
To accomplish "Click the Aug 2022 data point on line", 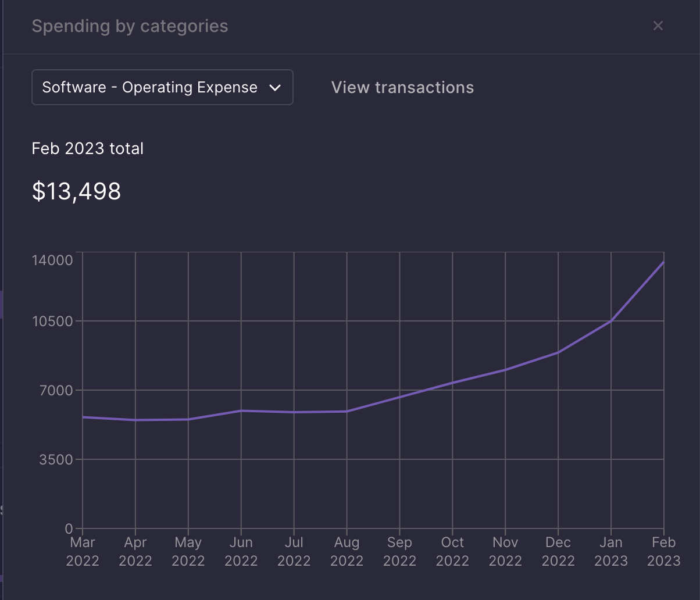I will click(347, 412).
